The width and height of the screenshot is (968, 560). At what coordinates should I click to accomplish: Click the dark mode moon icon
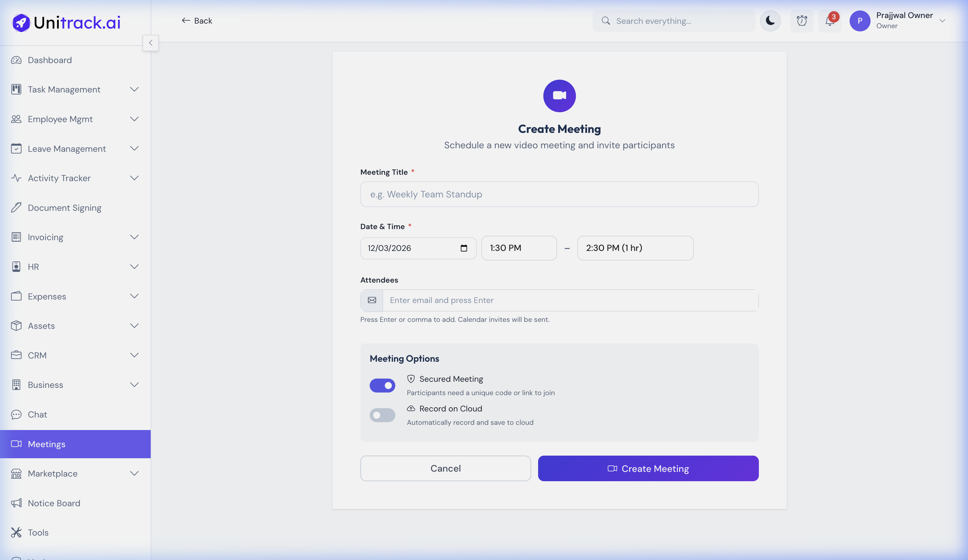click(x=770, y=21)
